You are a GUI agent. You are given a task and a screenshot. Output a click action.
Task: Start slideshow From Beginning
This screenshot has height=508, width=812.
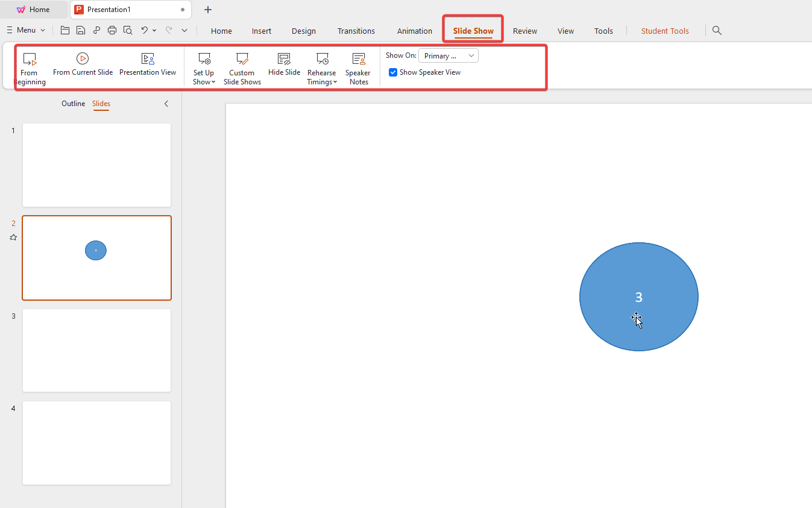[29, 66]
